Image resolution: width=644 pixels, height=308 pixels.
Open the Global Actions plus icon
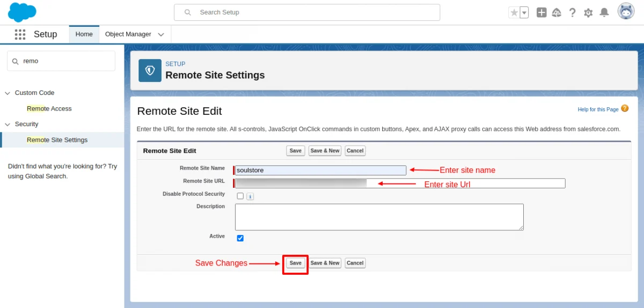pyautogui.click(x=541, y=12)
